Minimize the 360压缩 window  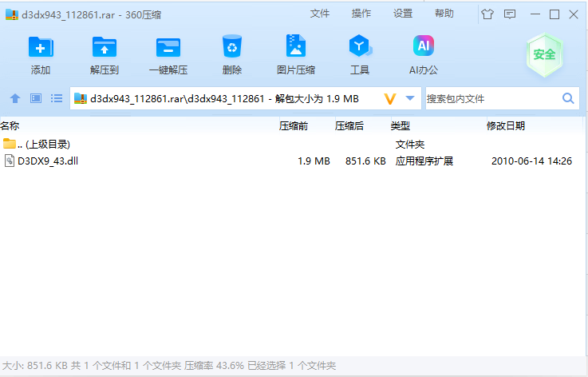(x=535, y=14)
